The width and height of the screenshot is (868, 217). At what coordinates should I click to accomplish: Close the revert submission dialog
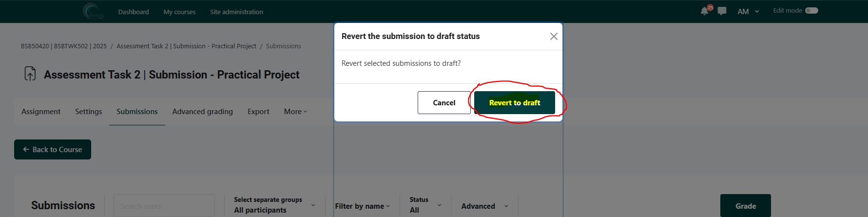pyautogui.click(x=554, y=37)
